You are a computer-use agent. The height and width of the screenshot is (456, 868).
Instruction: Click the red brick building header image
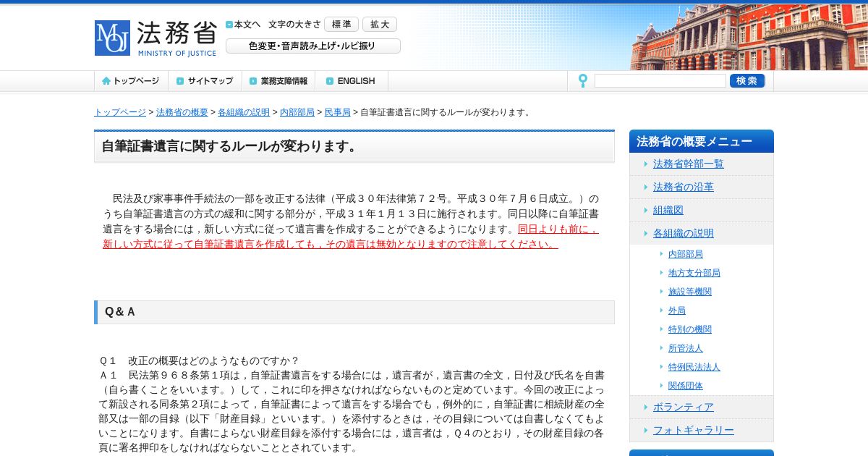749,36
